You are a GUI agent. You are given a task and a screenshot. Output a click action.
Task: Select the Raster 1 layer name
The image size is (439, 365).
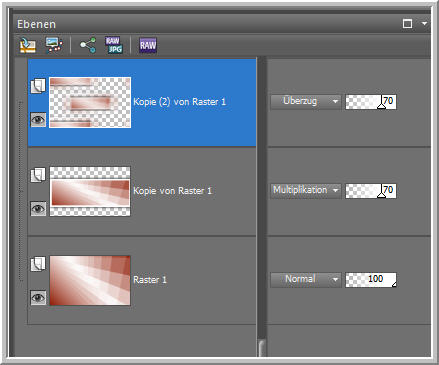tap(150, 280)
